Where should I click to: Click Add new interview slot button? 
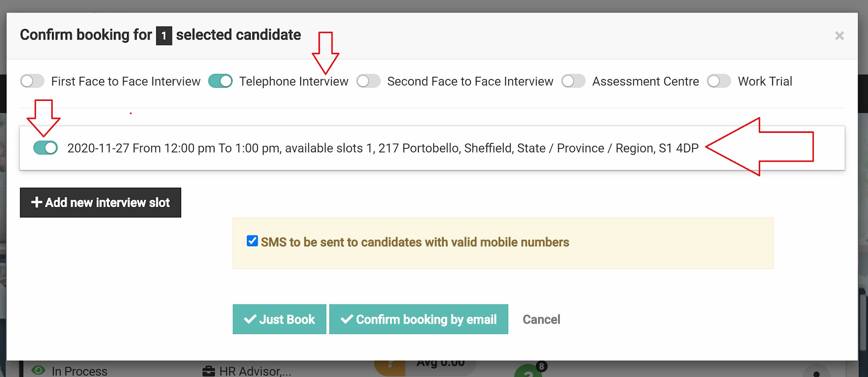[x=100, y=202]
